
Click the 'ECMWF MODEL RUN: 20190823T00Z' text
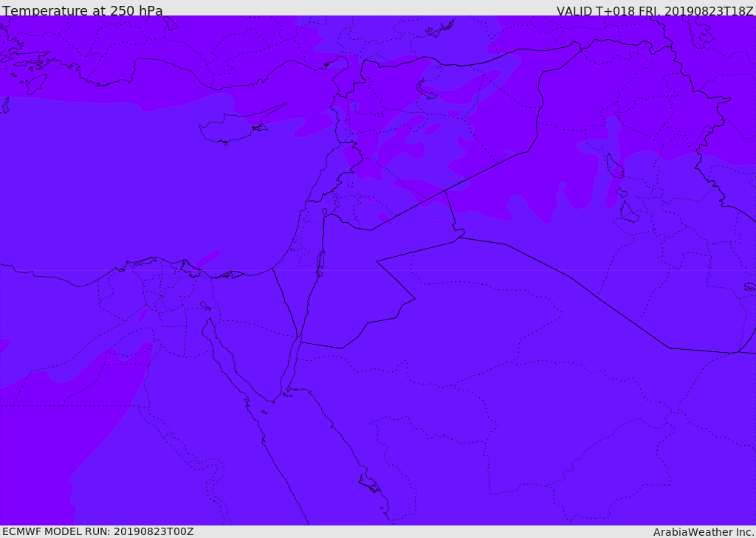click(98, 531)
